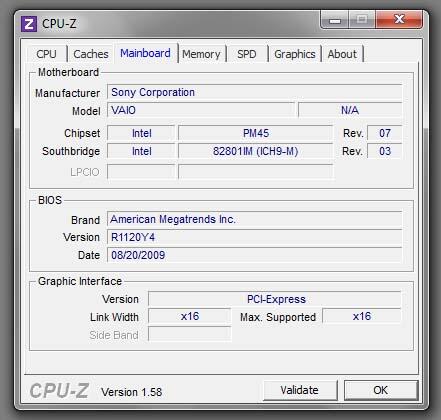Show the About tab

[x=342, y=54]
